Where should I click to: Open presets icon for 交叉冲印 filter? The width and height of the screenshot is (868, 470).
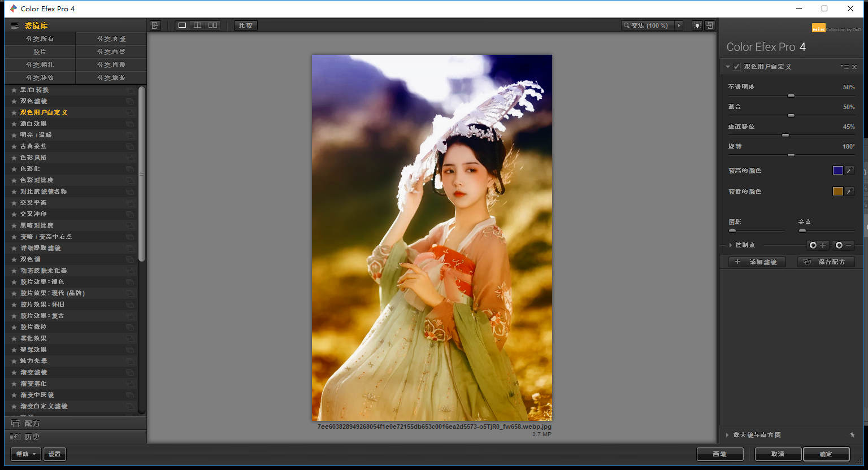click(x=130, y=214)
